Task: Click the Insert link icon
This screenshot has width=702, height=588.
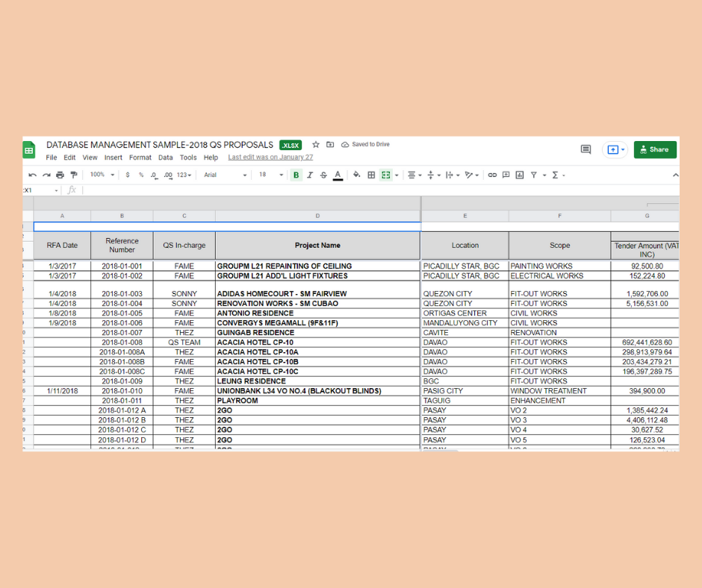Action: coord(492,175)
